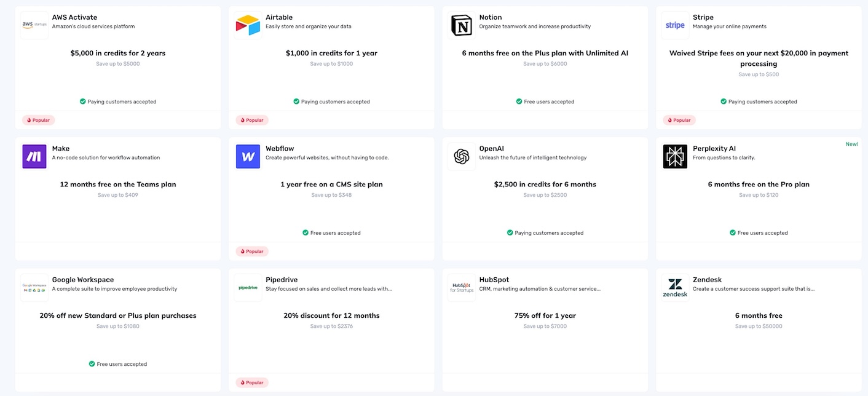Select the Make logo icon
The height and width of the screenshot is (396, 868).
pos(34,157)
